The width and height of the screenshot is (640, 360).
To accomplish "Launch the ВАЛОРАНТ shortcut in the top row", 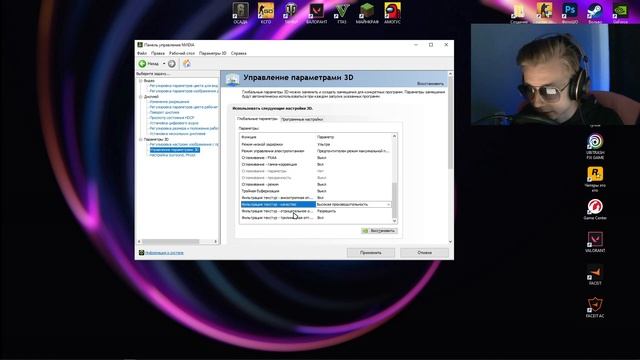I will click(x=316, y=13).
